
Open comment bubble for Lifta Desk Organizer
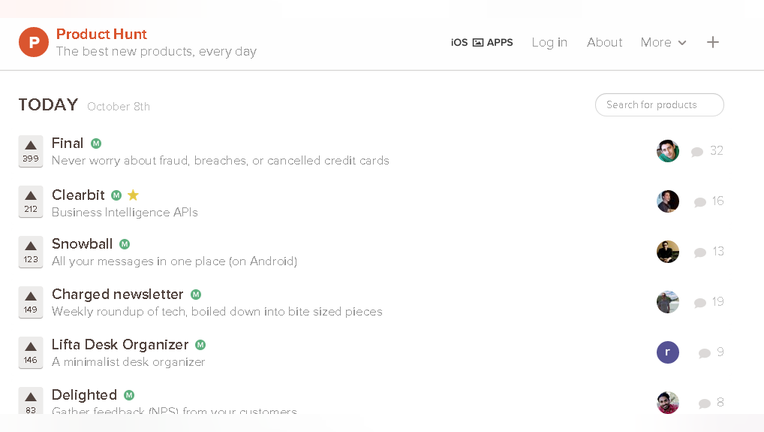point(704,353)
